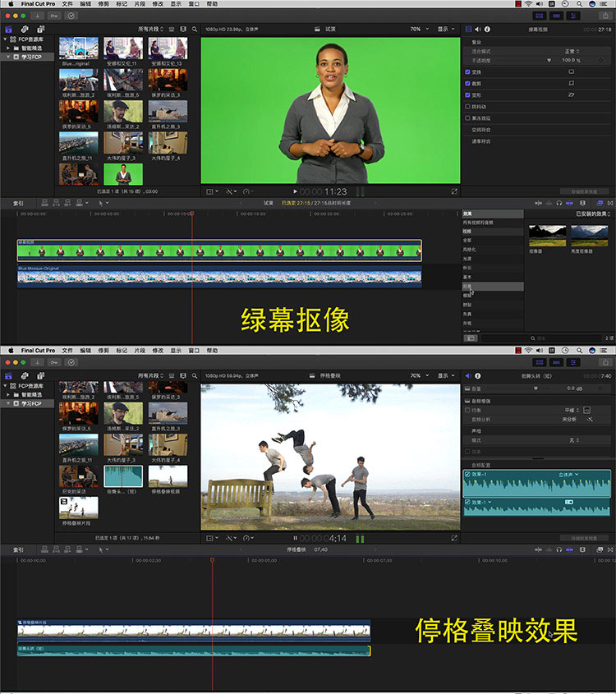Open the 混合模式 正常 dropdown
Viewport: 616px width, 694px height.
(x=572, y=52)
